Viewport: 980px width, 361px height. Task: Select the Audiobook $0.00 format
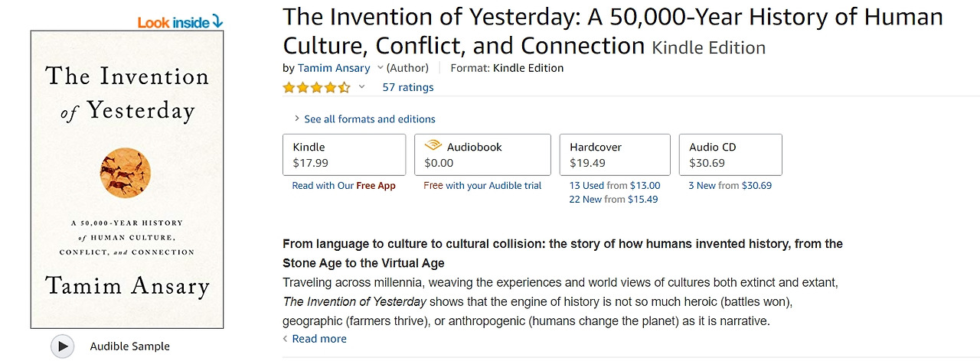482,154
